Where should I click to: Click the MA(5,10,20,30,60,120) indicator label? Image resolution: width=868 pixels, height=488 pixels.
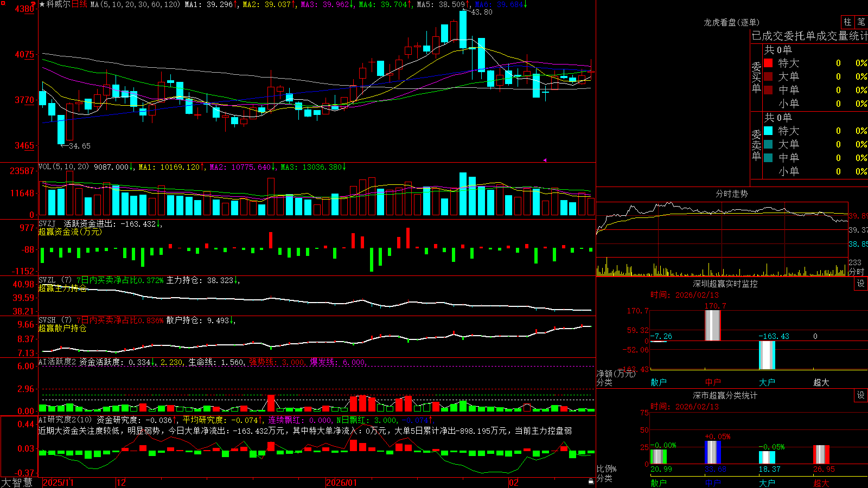coord(135,4)
